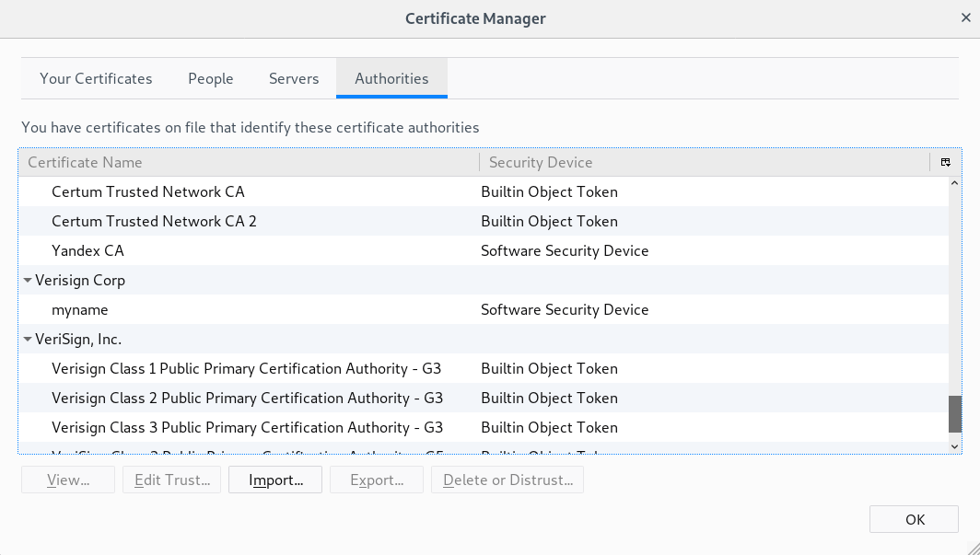Click the View... button
This screenshot has height=555, width=980.
[68, 480]
